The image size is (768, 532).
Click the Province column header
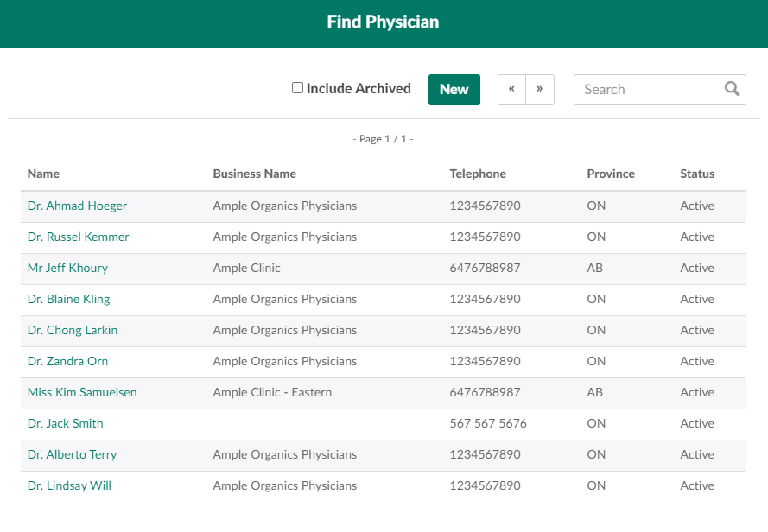pyautogui.click(x=611, y=174)
